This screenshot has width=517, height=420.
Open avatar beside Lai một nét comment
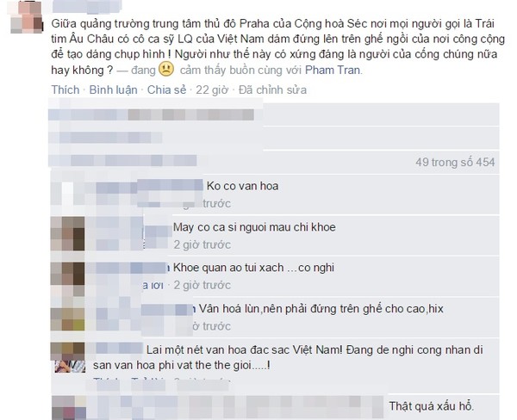pos(67,351)
